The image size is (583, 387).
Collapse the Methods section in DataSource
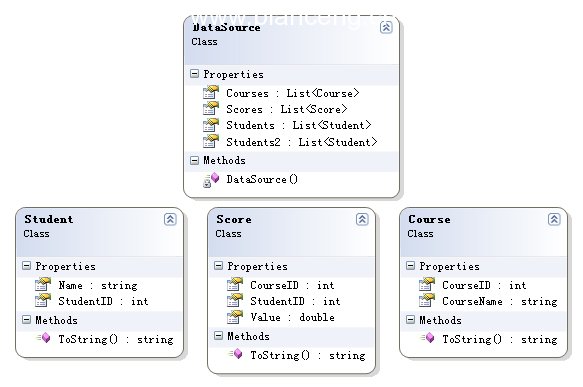coord(194,160)
